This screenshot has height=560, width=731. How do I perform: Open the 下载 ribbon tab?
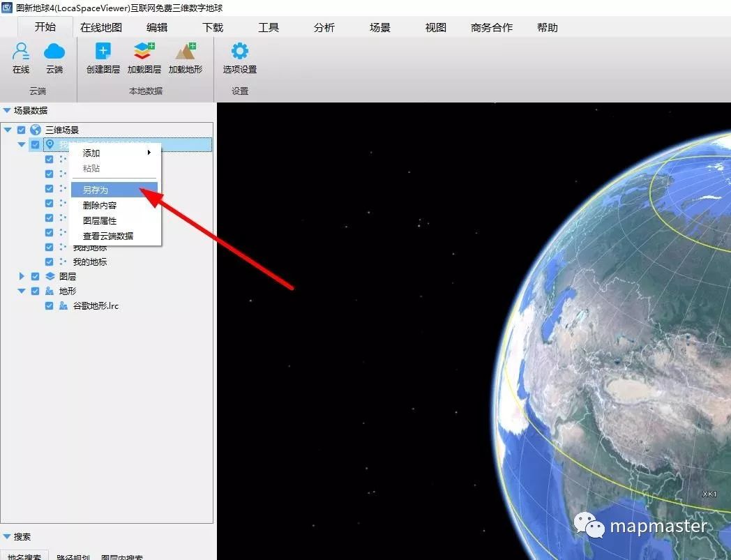coord(213,27)
